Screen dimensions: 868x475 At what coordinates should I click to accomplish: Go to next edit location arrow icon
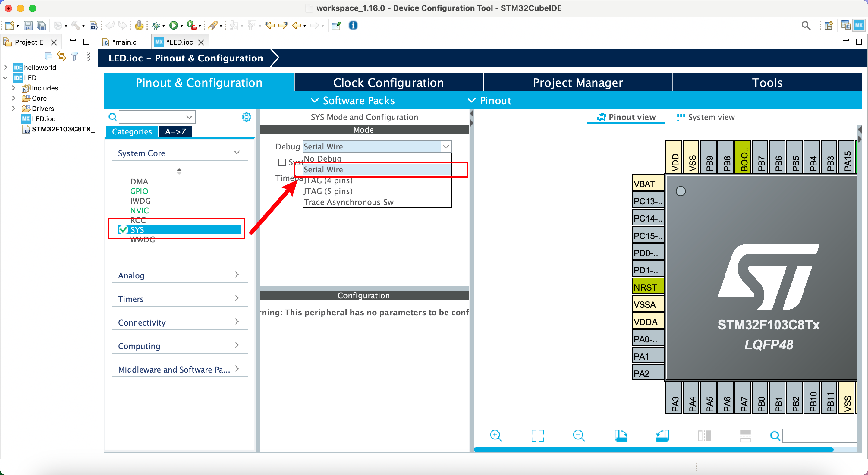tap(283, 25)
